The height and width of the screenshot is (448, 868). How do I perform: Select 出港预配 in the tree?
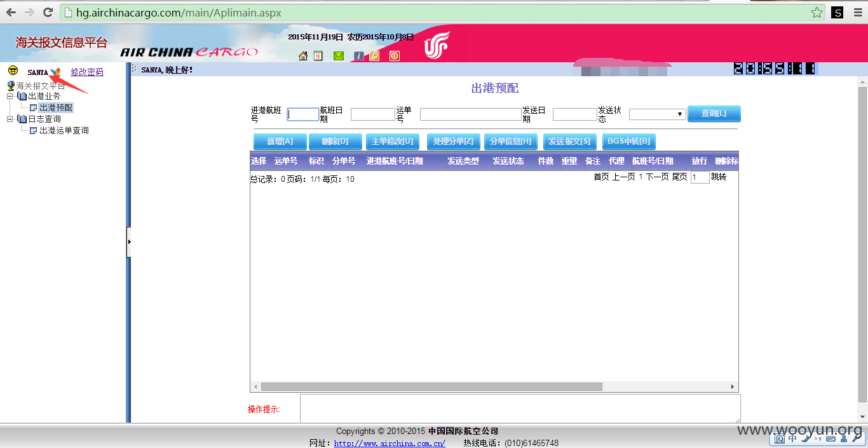coord(56,108)
